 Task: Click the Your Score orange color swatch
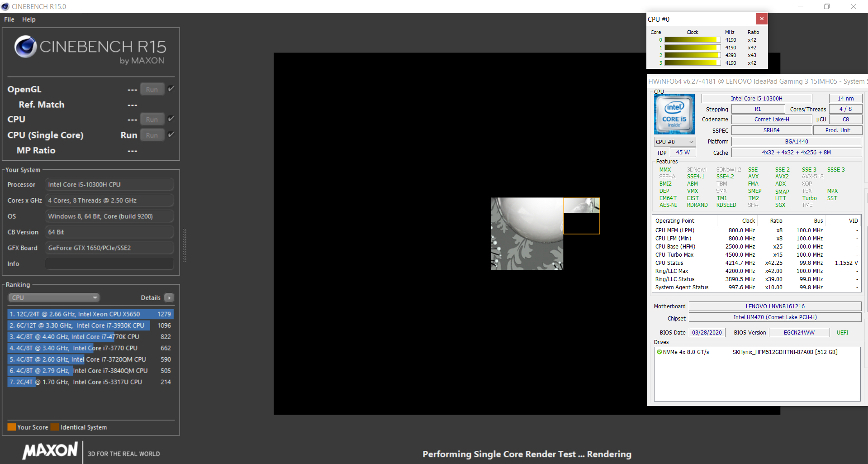(x=12, y=427)
